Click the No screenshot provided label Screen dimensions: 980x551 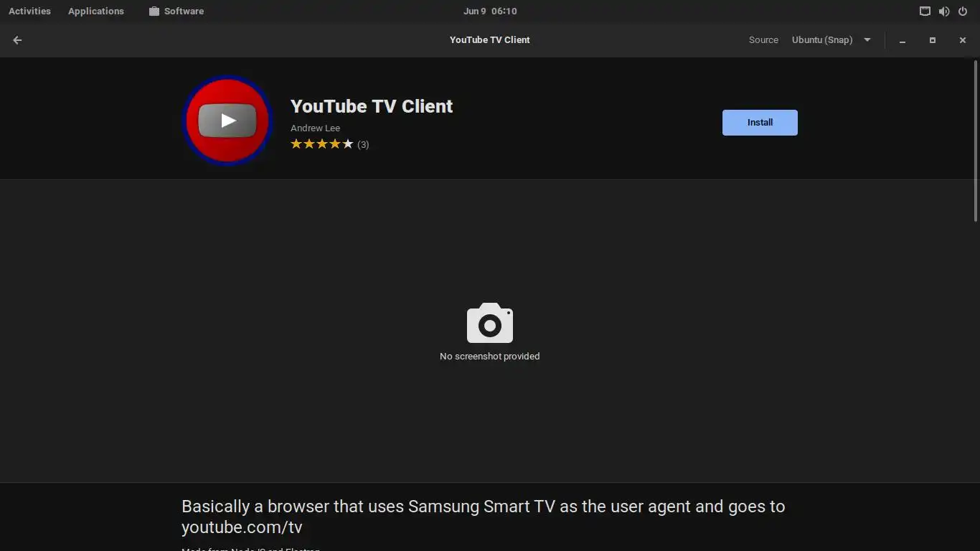coord(490,356)
